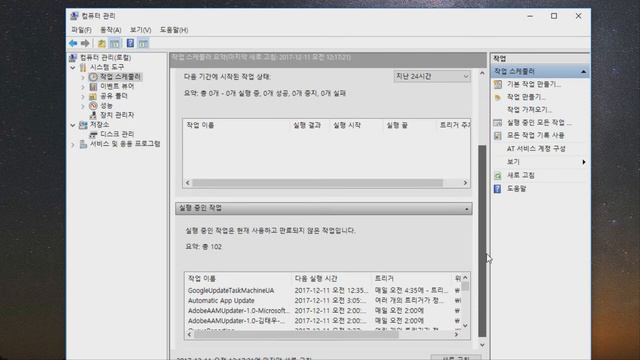Expand the 이벤트 뷰어 tree node
Image resolution: width=640 pixels, height=360 pixels.
click(x=83, y=87)
